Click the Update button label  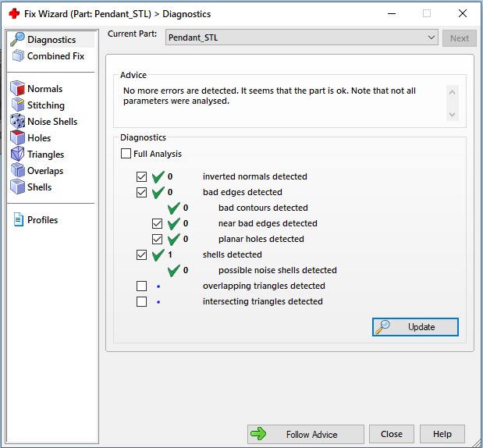click(421, 327)
